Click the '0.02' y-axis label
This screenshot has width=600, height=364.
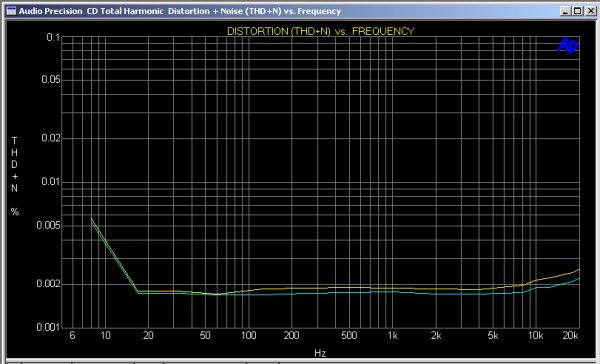click(x=51, y=138)
